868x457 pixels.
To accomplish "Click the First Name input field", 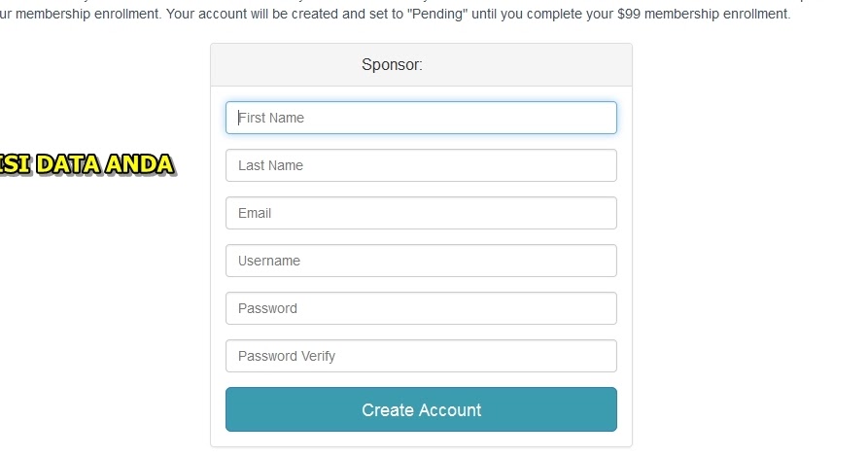I will pos(421,118).
